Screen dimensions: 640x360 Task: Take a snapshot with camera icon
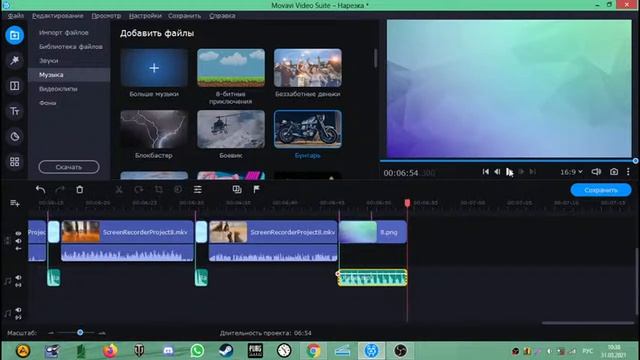614,172
